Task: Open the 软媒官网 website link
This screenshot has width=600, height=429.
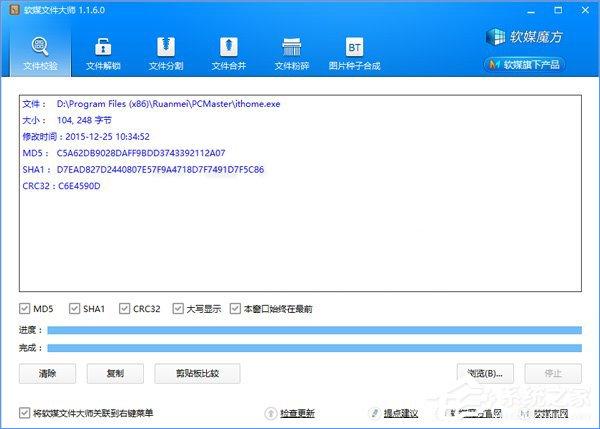Action: coord(551,413)
